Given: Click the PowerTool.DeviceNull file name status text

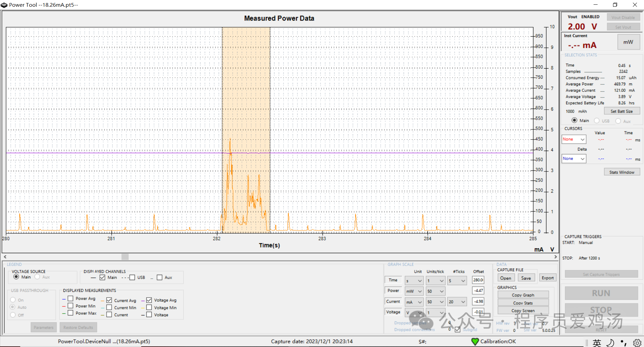Looking at the screenshot, I should pos(104,342).
